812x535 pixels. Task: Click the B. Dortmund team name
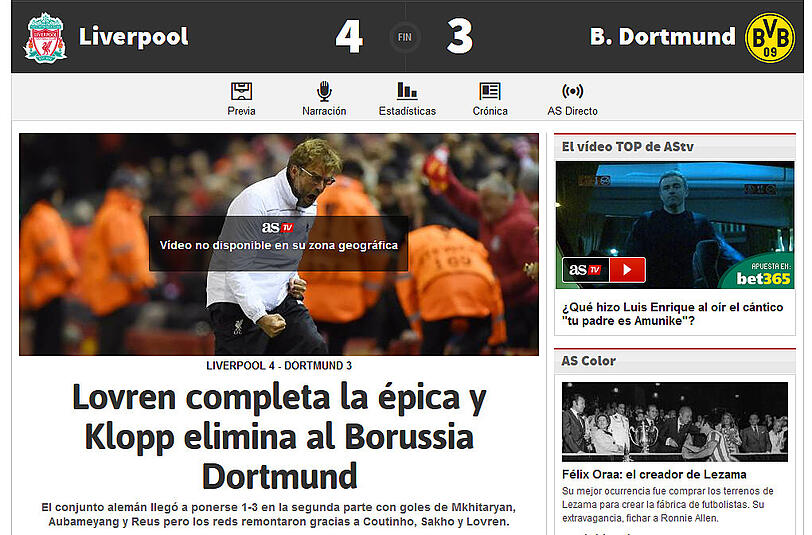pos(662,37)
